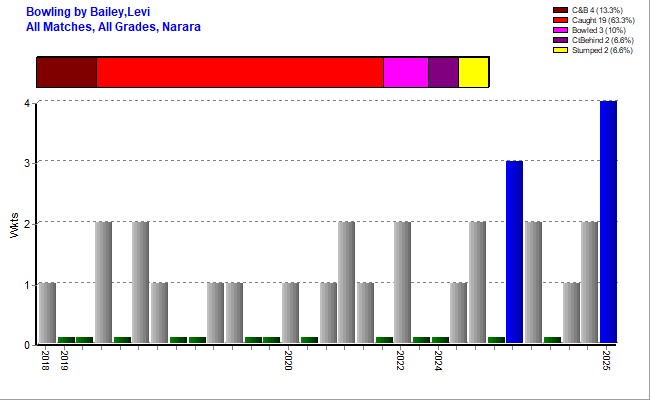Click the y-axis value 2
Screen dimensions: 650x400
pyautogui.click(x=27, y=224)
